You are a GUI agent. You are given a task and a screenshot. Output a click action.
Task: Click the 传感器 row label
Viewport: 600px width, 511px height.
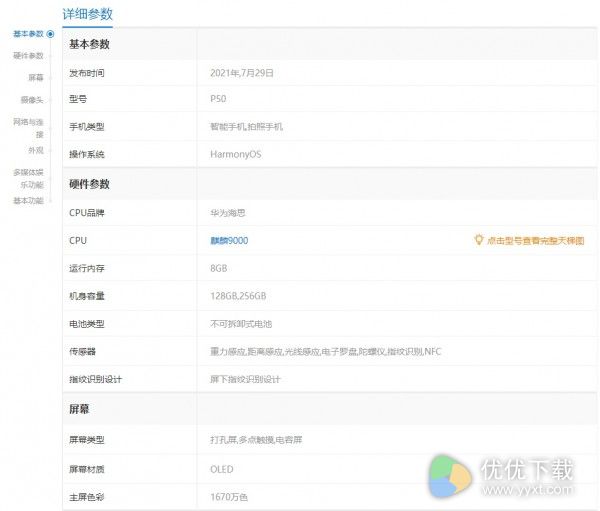(82, 351)
